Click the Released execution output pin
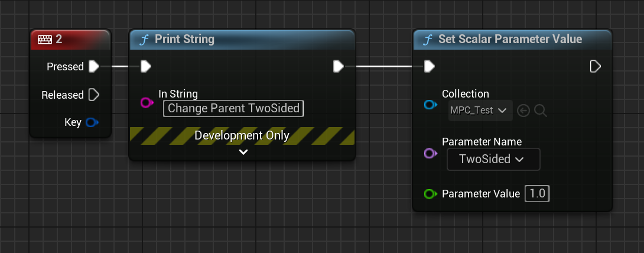 (x=94, y=95)
